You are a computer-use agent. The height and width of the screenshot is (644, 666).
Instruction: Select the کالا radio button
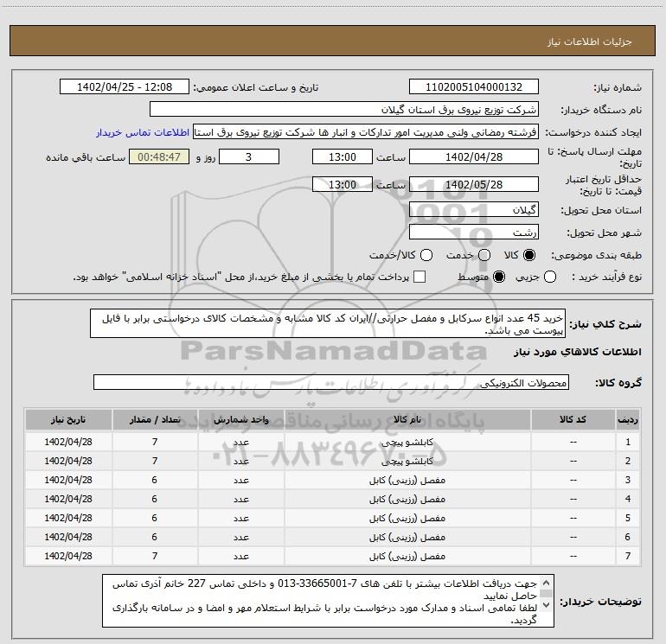coord(529,255)
